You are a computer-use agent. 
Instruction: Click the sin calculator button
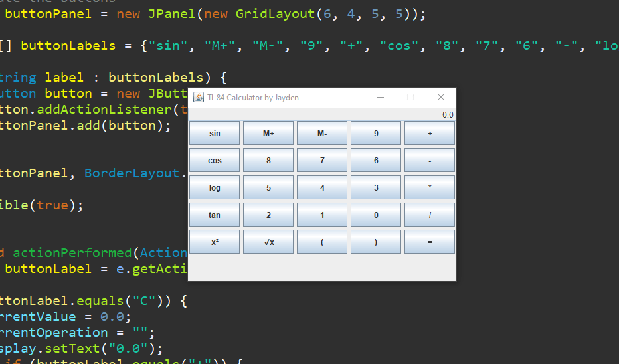click(x=215, y=133)
